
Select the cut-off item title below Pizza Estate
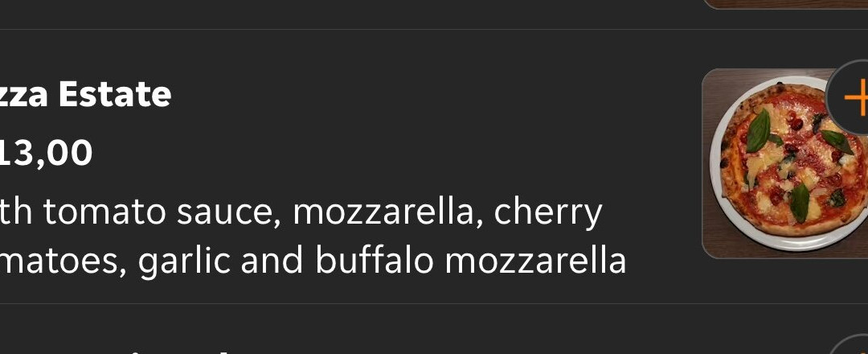121,349
